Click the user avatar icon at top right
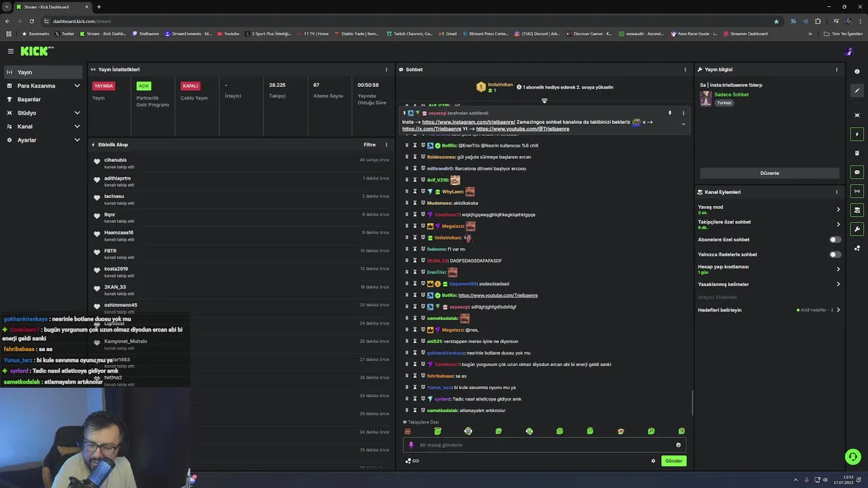868x488 pixels. pos(849,51)
